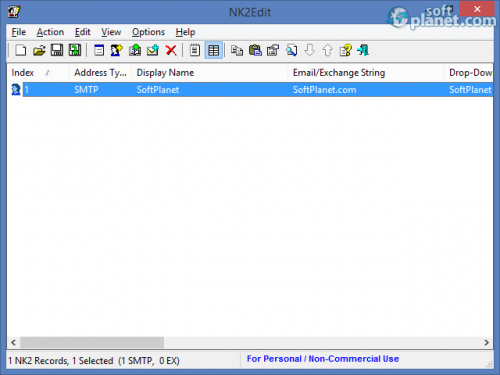500x375 pixels.
Task: Click the SoftPlanet drop-down display cell
Action: (470, 90)
